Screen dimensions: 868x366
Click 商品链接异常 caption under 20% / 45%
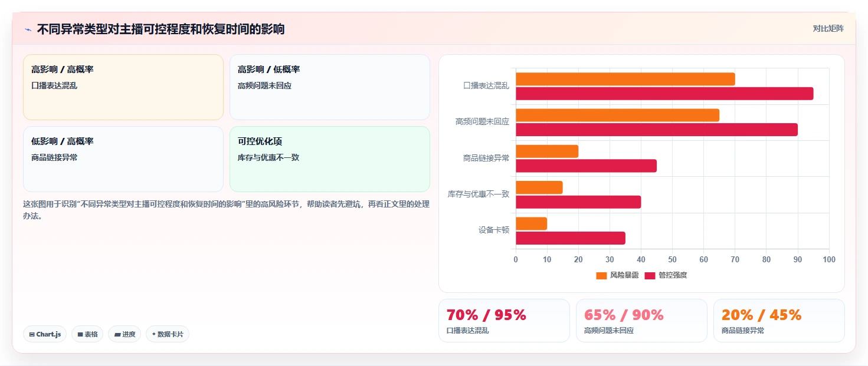tap(743, 331)
